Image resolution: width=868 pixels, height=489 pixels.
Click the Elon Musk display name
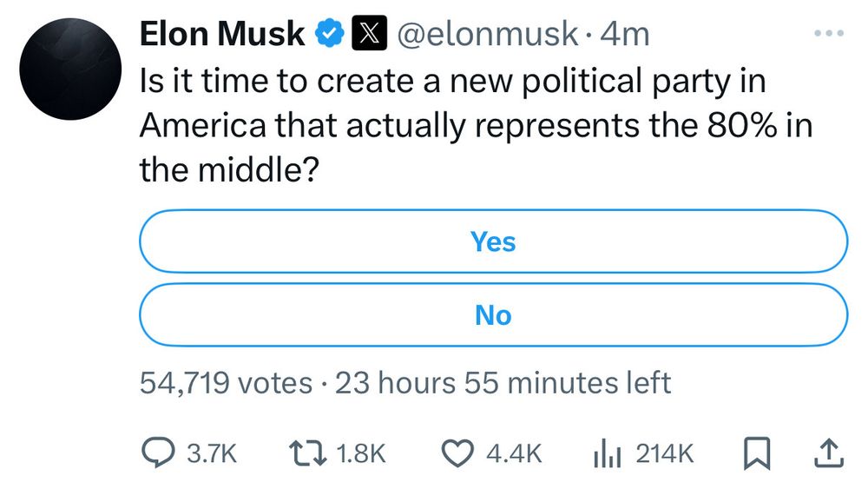tap(222, 34)
